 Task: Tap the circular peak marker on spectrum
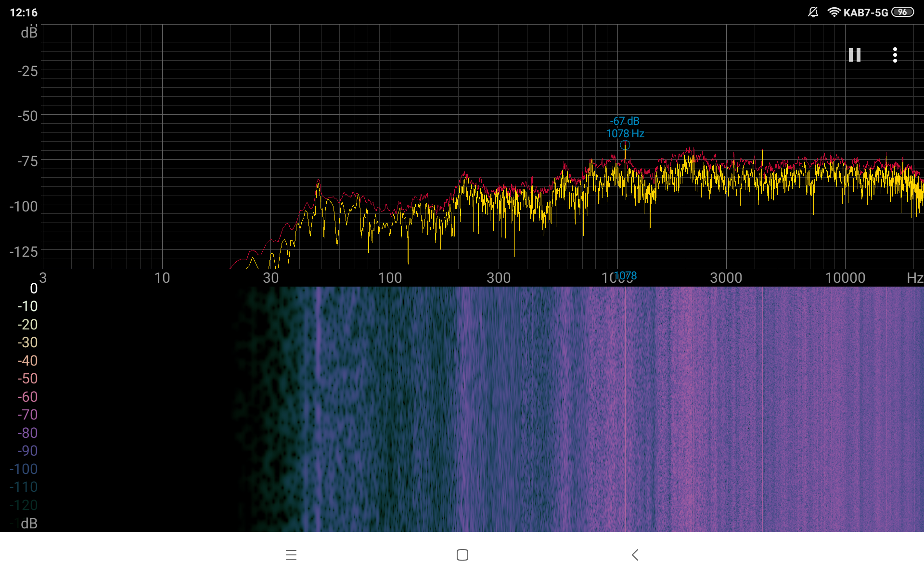coord(625,145)
